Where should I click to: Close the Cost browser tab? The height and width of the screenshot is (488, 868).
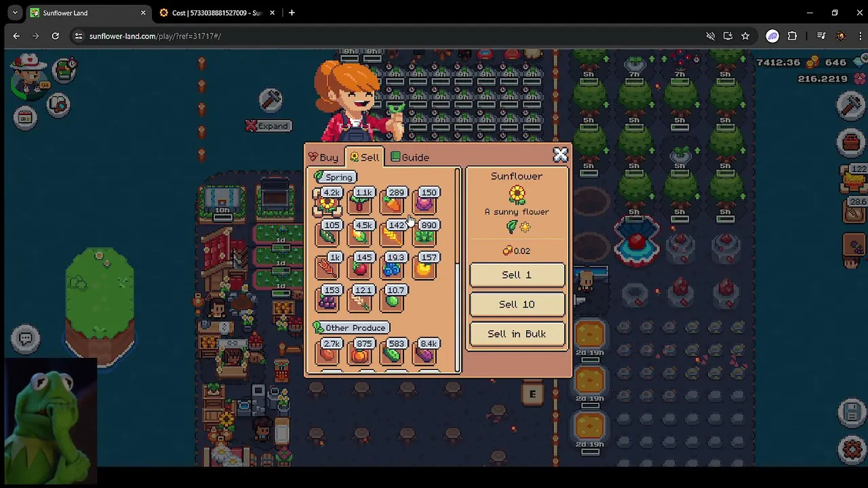click(272, 13)
